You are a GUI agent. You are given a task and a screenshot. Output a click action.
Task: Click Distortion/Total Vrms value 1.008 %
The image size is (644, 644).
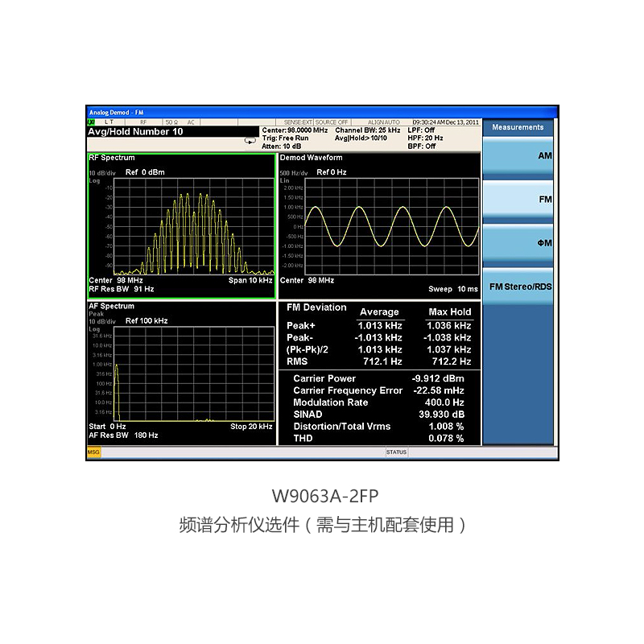click(x=446, y=427)
